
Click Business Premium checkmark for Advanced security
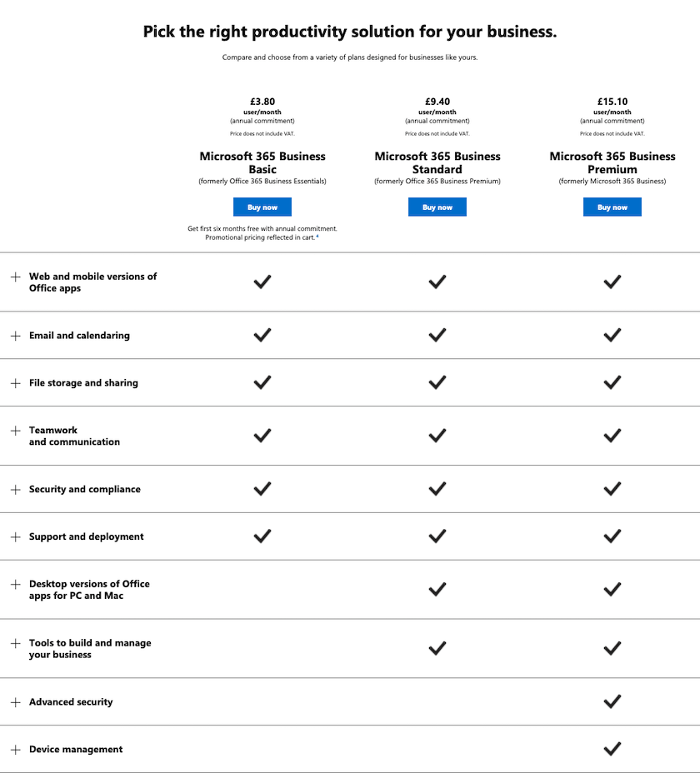pos(612,701)
